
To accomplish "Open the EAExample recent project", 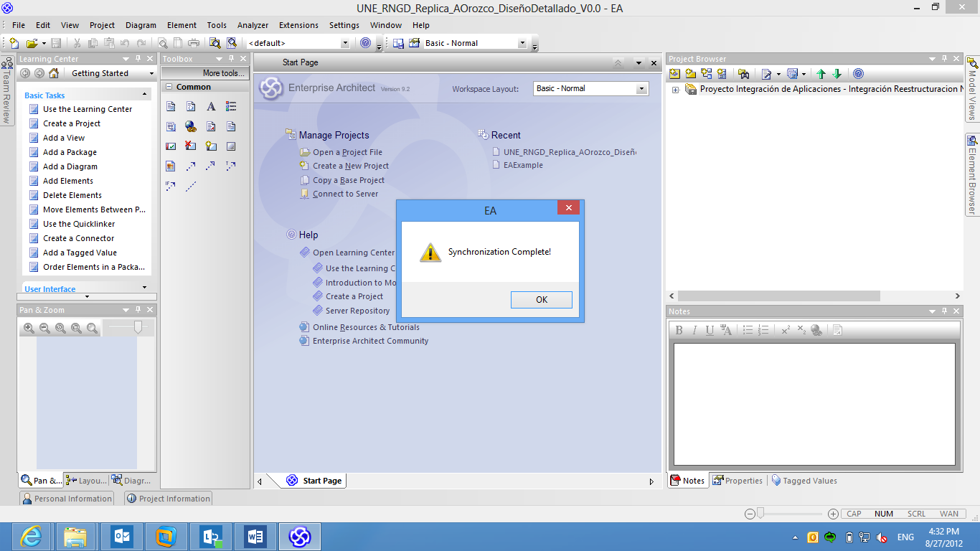I will (x=523, y=165).
